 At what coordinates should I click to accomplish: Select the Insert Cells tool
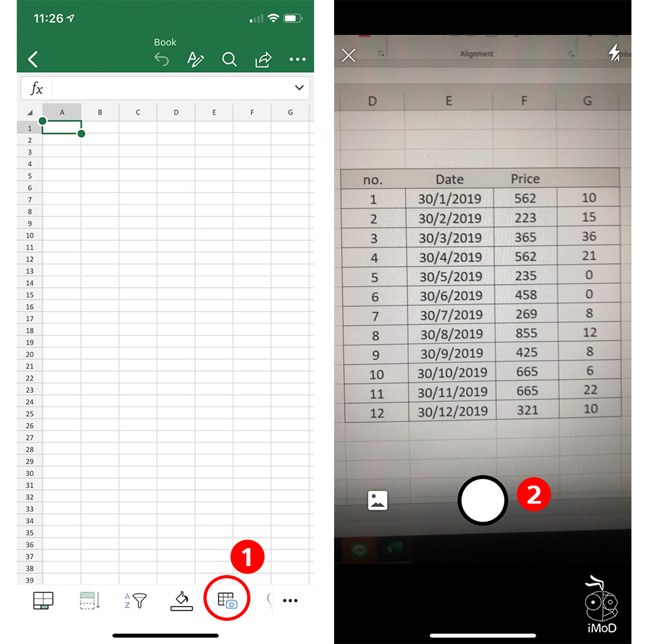tap(42, 600)
